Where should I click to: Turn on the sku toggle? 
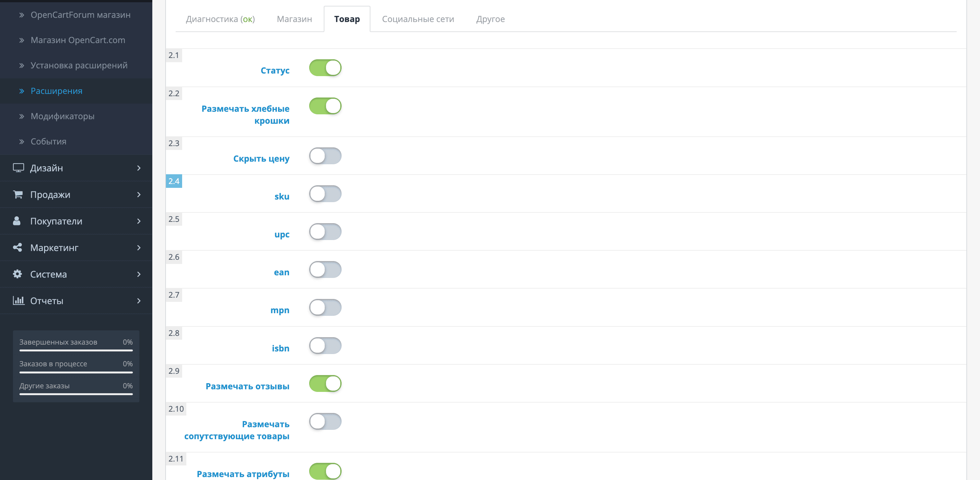[325, 194]
